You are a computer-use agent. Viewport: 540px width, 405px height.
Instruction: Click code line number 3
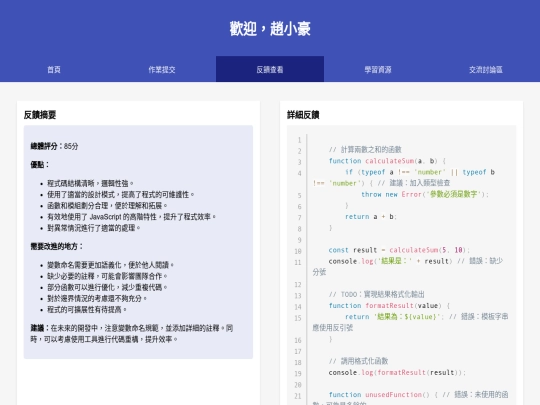click(x=299, y=162)
